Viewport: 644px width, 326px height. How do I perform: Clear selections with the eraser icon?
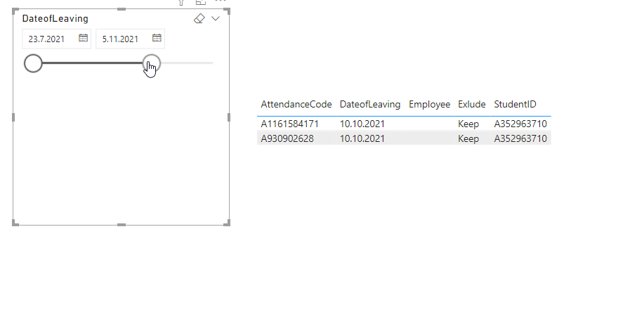[199, 18]
